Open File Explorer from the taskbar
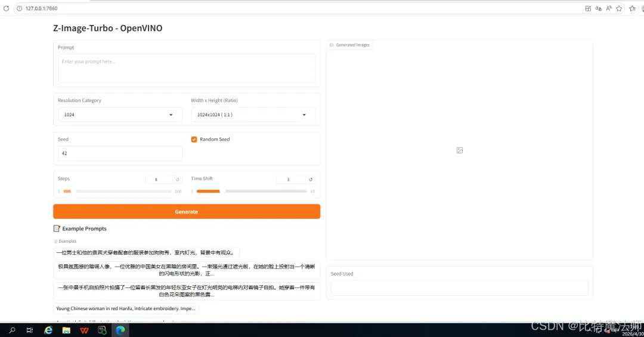Screen dimensions: 644x337 coord(66,330)
